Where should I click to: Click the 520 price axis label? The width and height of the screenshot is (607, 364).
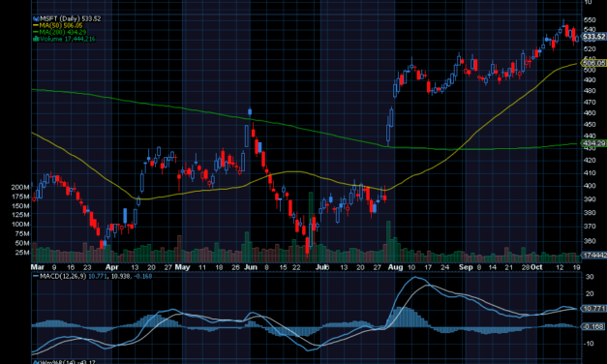pos(591,49)
